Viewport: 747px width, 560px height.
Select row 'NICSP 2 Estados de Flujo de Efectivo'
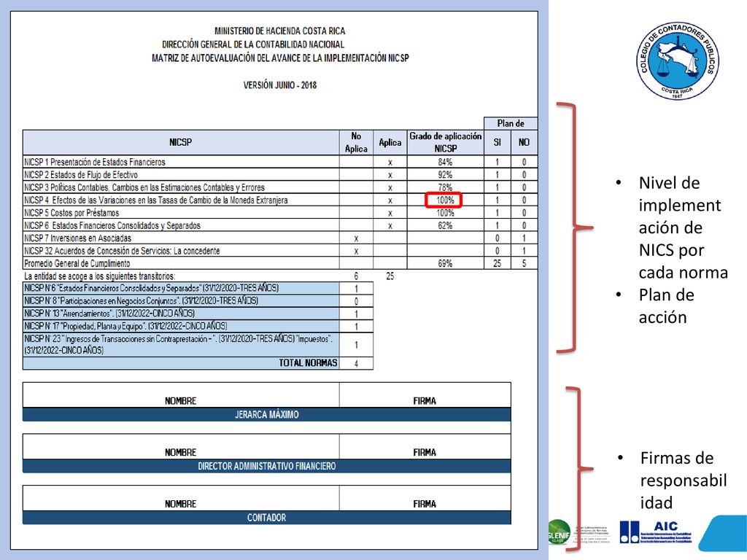click(x=280, y=174)
